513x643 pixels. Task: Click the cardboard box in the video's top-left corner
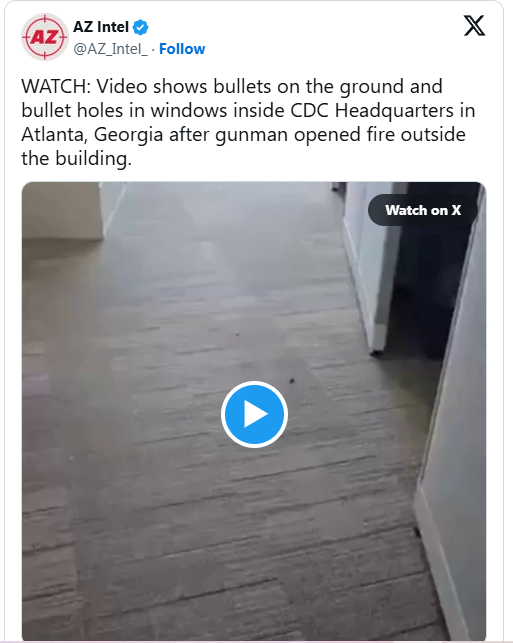pos(62,211)
